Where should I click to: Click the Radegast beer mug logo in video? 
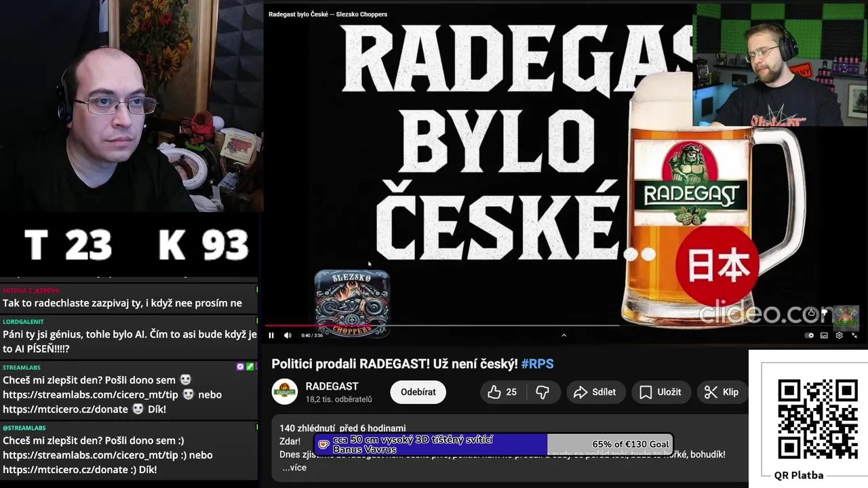[x=690, y=183]
